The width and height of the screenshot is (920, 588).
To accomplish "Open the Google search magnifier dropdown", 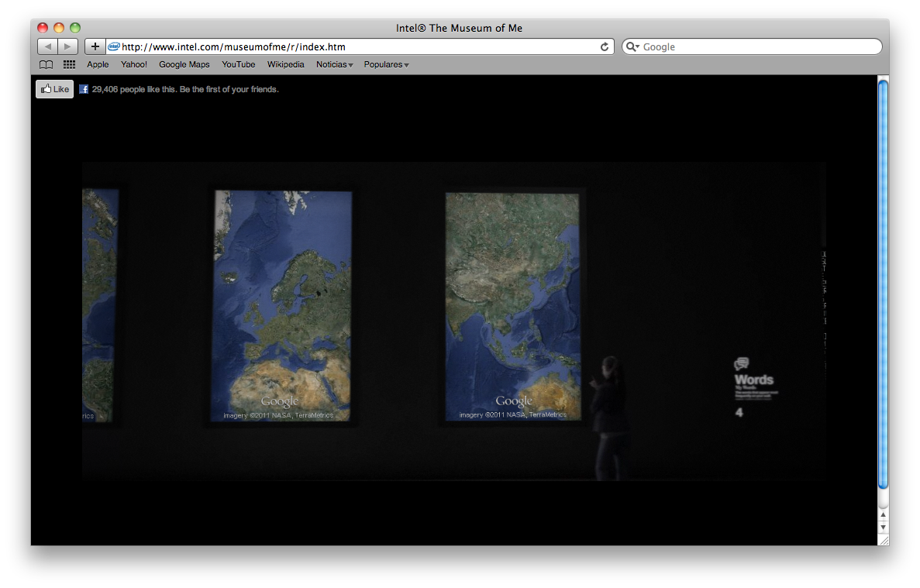I will click(632, 46).
